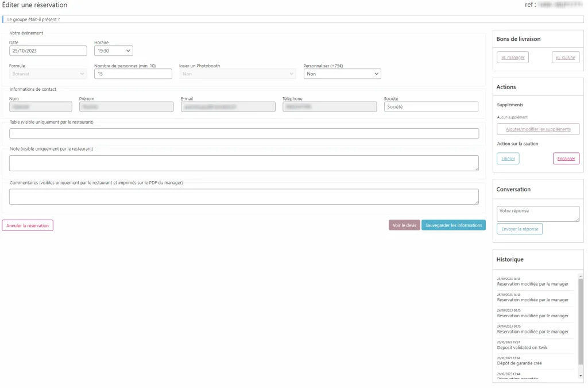Click the Prénom contact field
This screenshot has width=588, height=388.
pos(126,107)
